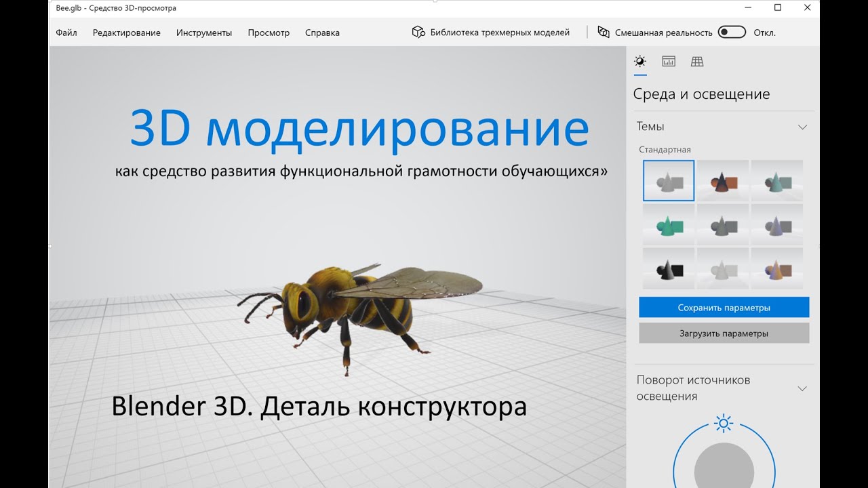
Task: Select the light gray standard theme thumbnail
Action: point(669,180)
